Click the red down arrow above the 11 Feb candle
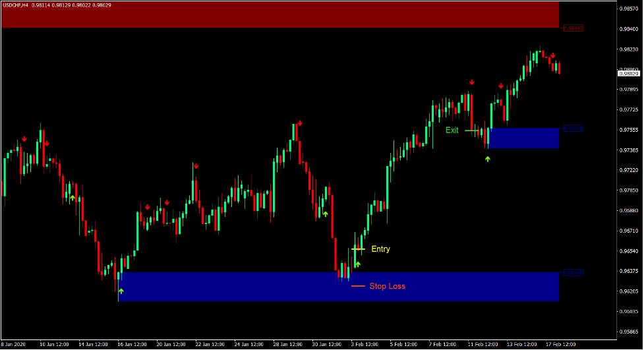This screenshot has width=644, height=350. [x=472, y=82]
